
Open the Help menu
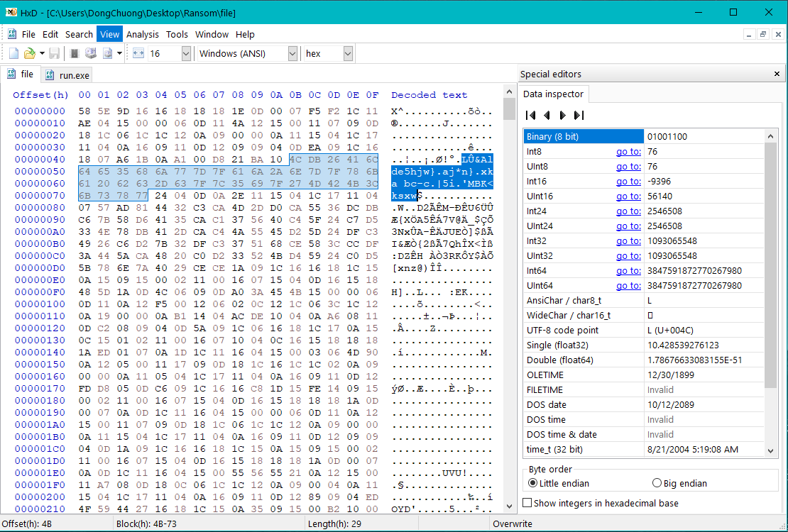click(245, 34)
